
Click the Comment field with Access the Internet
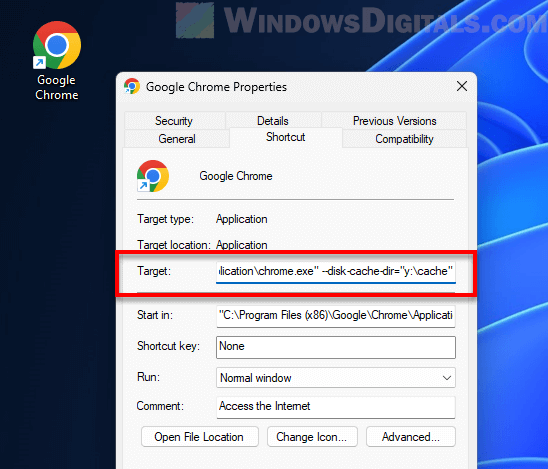pyautogui.click(x=336, y=407)
